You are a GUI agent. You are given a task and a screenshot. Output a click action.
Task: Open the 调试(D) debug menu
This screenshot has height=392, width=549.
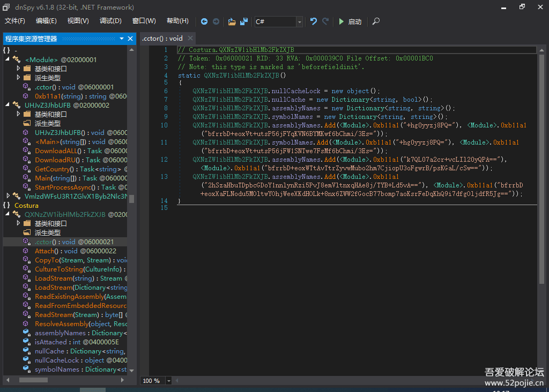click(x=110, y=21)
